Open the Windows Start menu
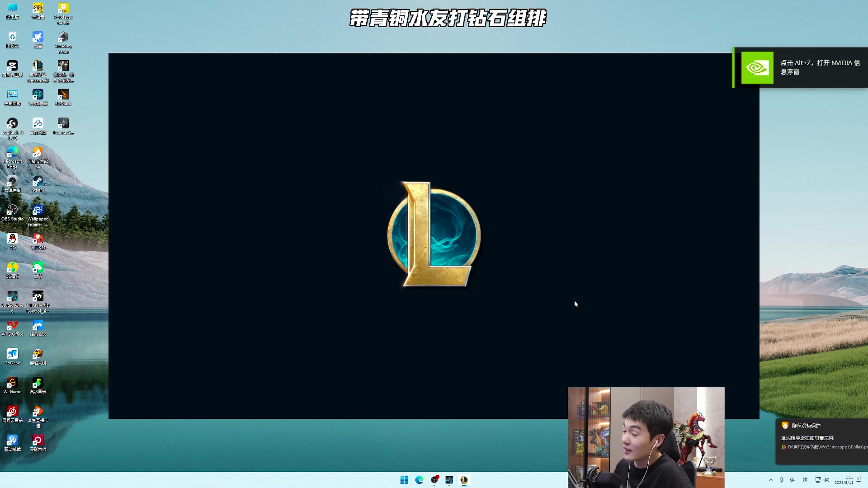 point(404,480)
